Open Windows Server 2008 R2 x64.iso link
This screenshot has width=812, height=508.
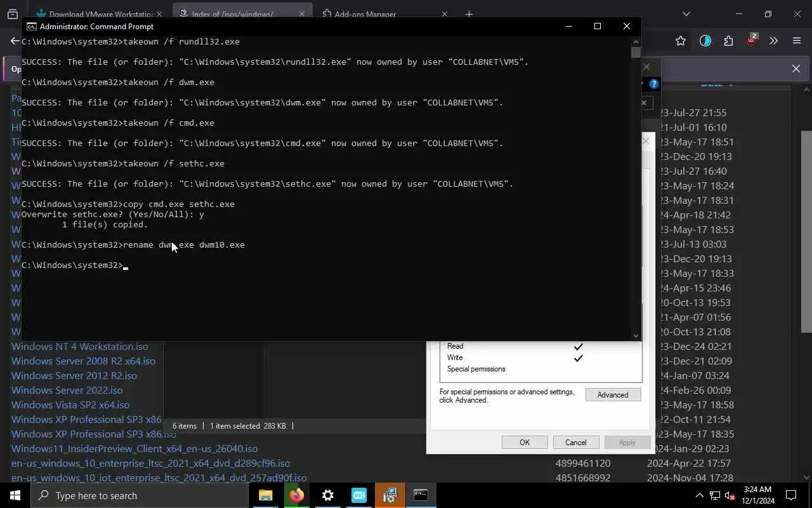coord(83,361)
